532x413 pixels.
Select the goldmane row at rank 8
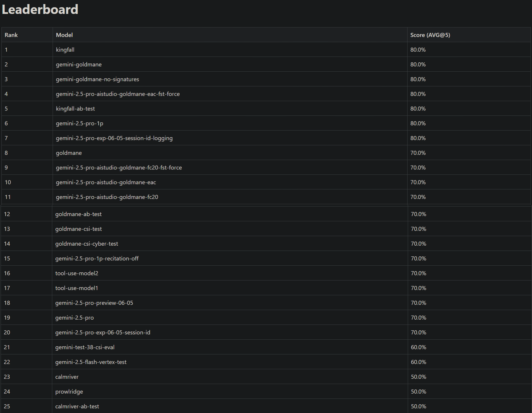click(266, 153)
